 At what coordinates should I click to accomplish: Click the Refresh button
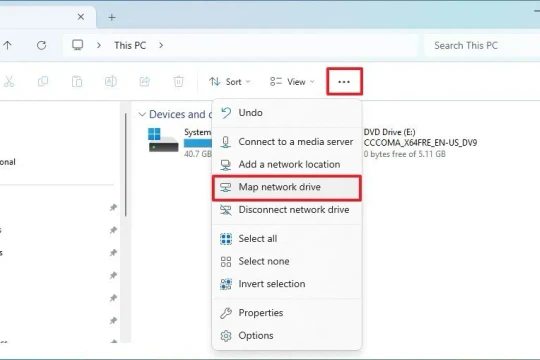42,45
